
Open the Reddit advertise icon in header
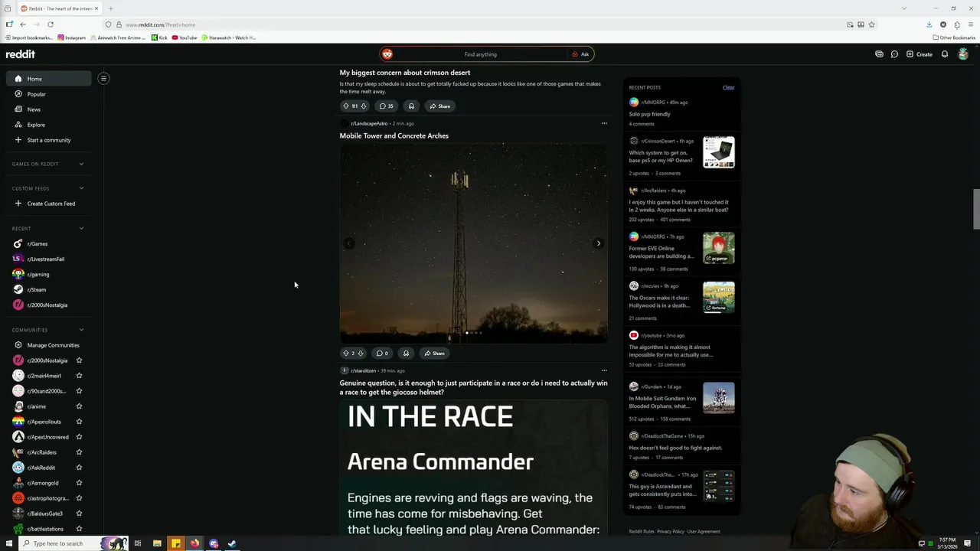click(879, 54)
